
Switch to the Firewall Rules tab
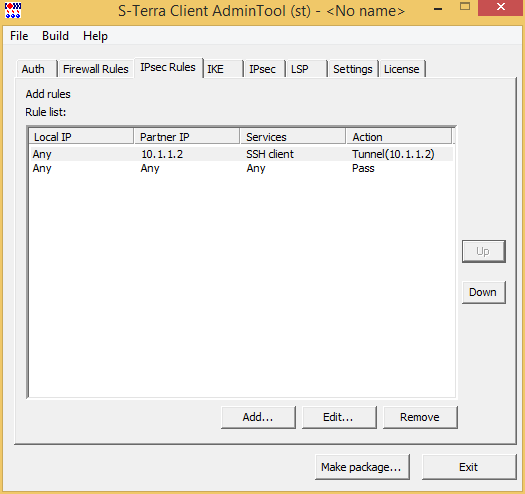pos(96,69)
